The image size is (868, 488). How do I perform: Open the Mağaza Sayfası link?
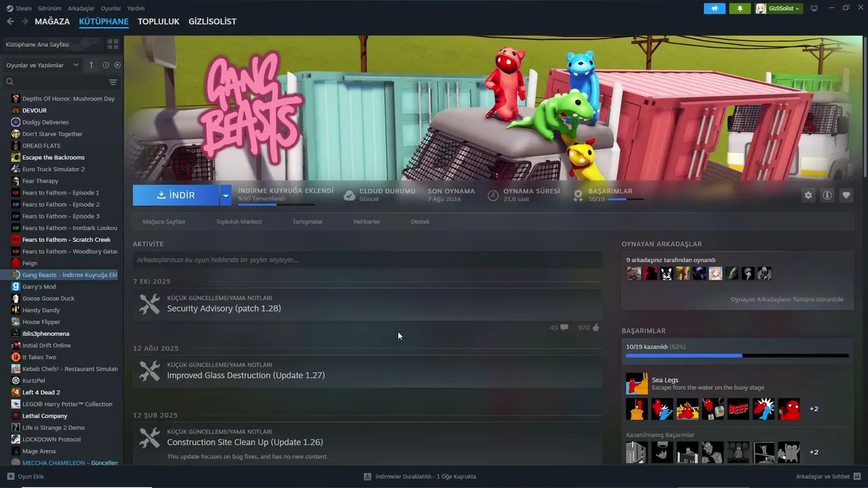tap(163, 222)
